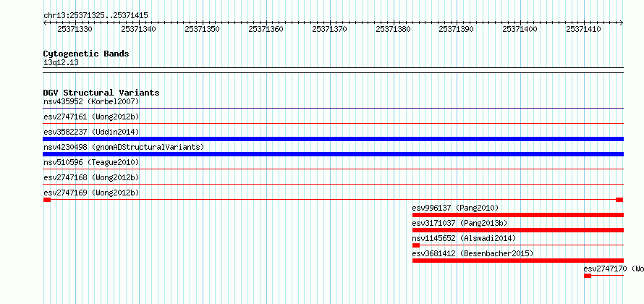The height and width of the screenshot is (304, 644).
Task: Click ruler position 25371370
Action: click(329, 29)
